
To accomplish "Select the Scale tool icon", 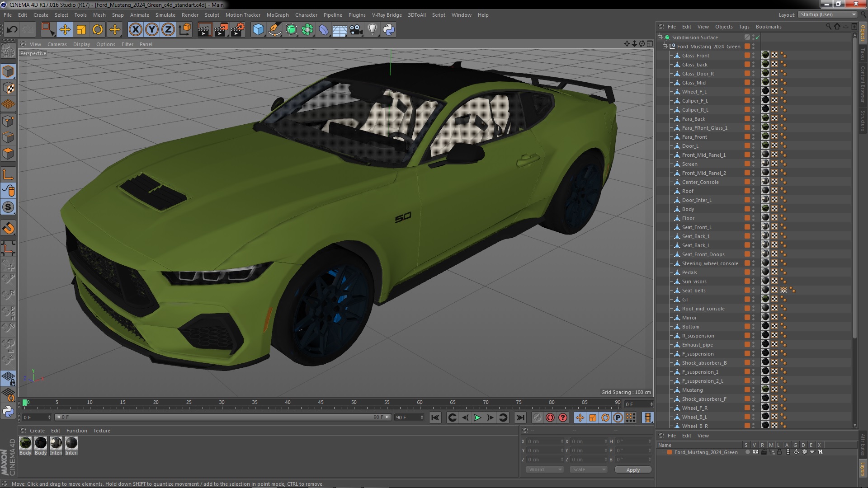I will [x=81, y=30].
